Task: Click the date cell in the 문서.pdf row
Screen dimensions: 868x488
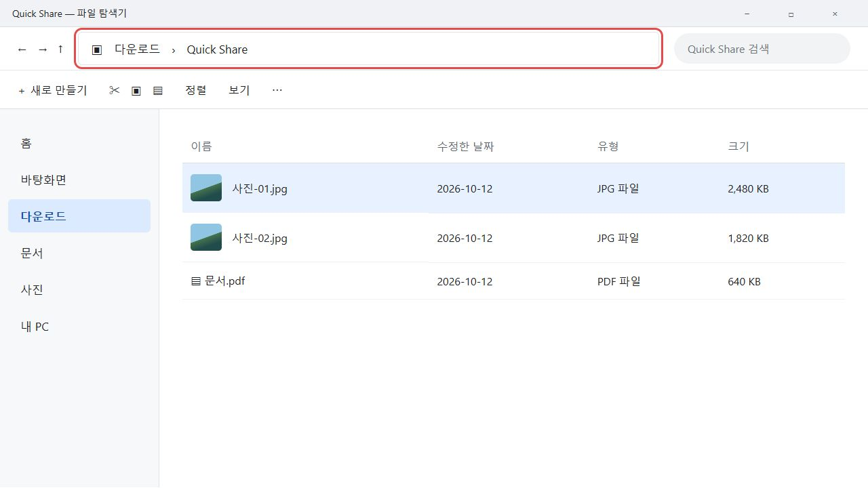Action: pyautogui.click(x=465, y=281)
